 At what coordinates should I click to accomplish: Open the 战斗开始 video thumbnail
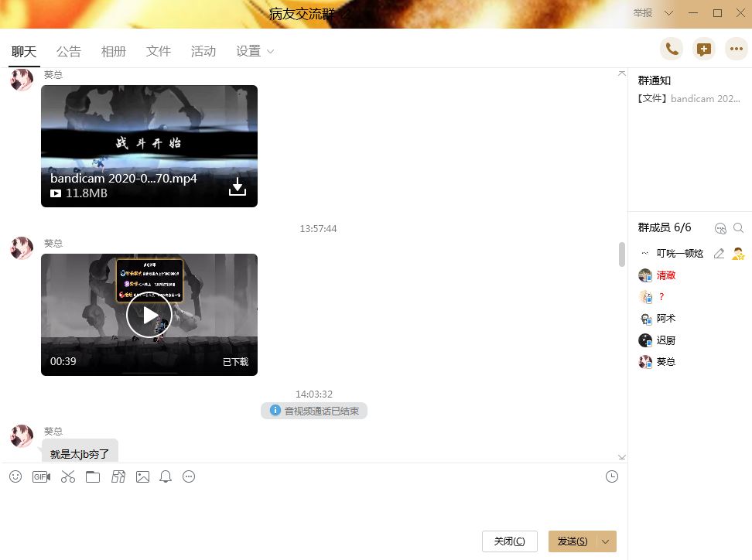[x=149, y=146]
